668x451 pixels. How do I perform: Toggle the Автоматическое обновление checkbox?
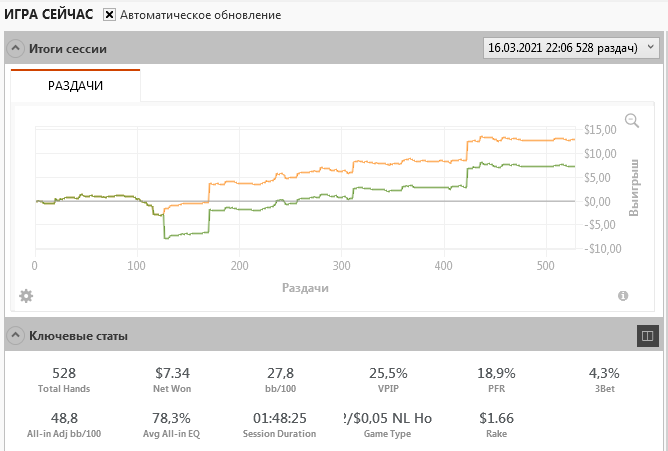(x=110, y=16)
